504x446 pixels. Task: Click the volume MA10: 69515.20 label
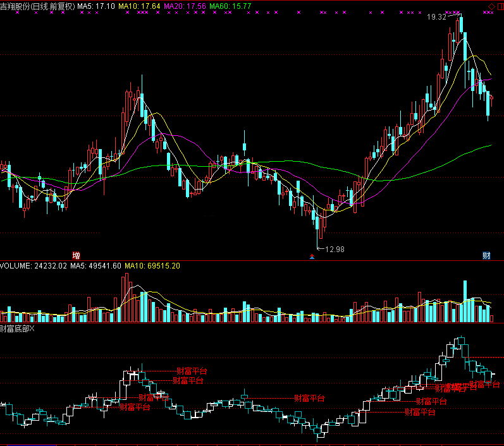[x=152, y=266]
